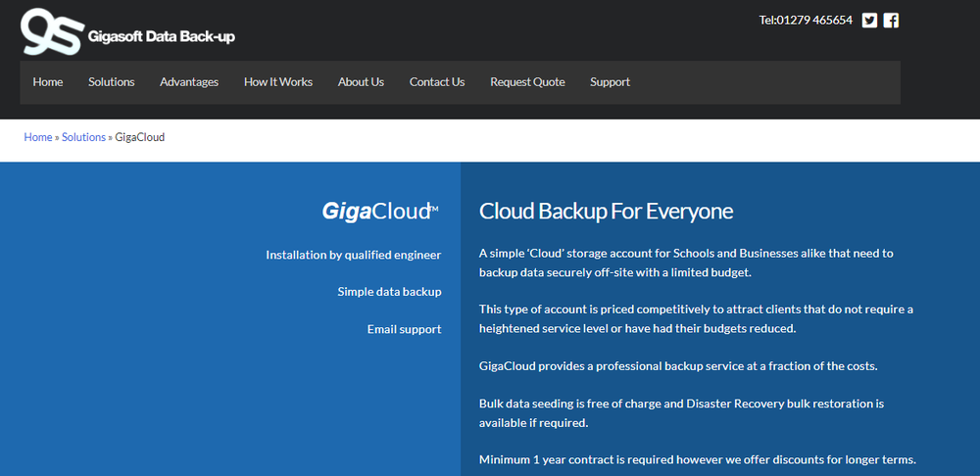980x476 pixels.
Task: Click Installation by qualified engineer text
Action: [354, 255]
